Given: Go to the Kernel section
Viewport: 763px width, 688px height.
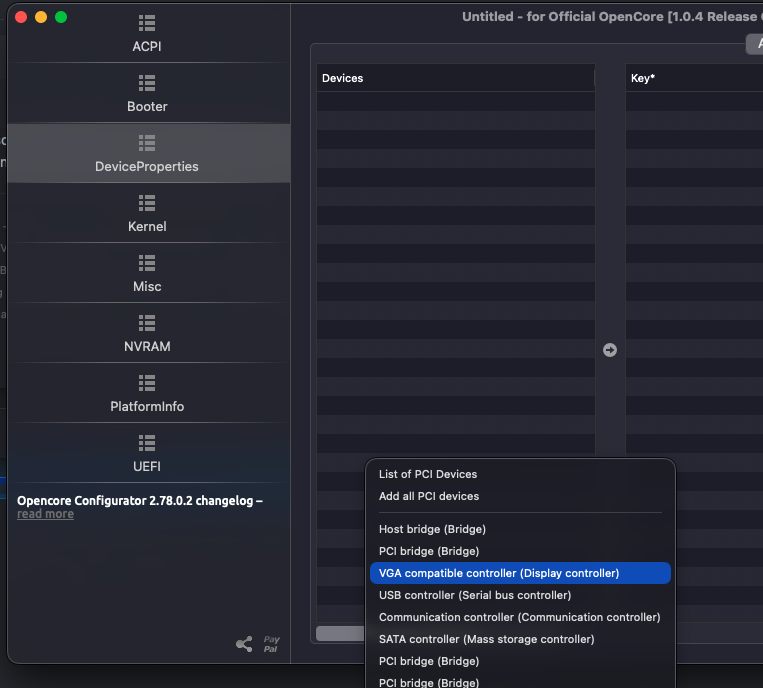Looking at the screenshot, I should tap(147, 213).
